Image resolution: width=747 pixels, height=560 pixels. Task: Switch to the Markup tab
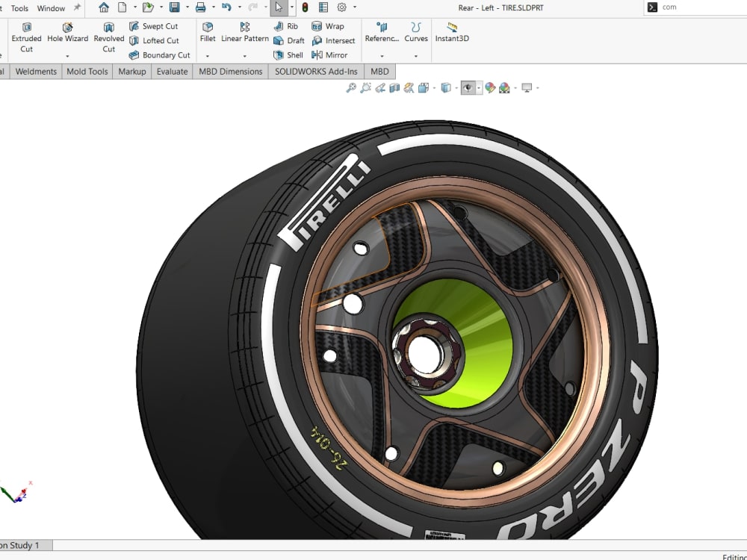[132, 72]
